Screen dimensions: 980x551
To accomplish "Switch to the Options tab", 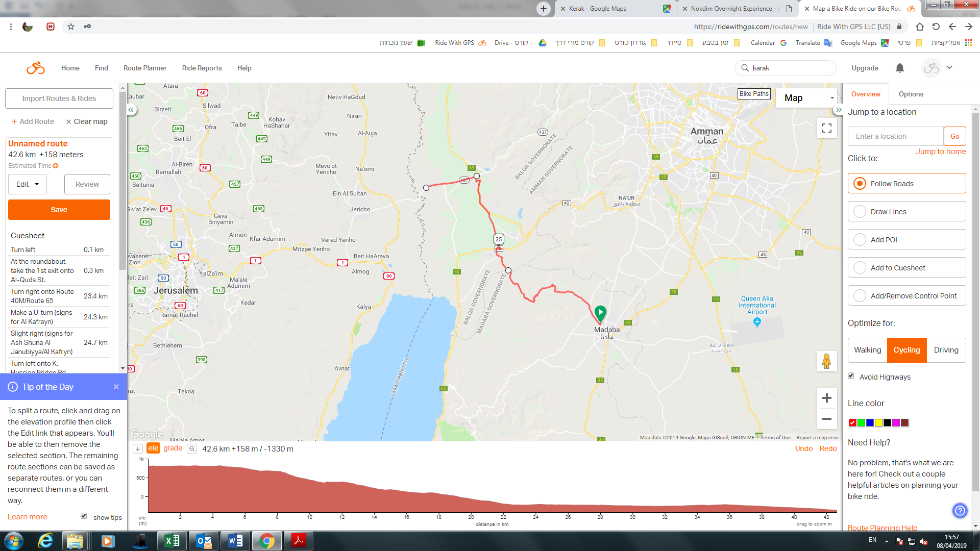I will [x=911, y=94].
